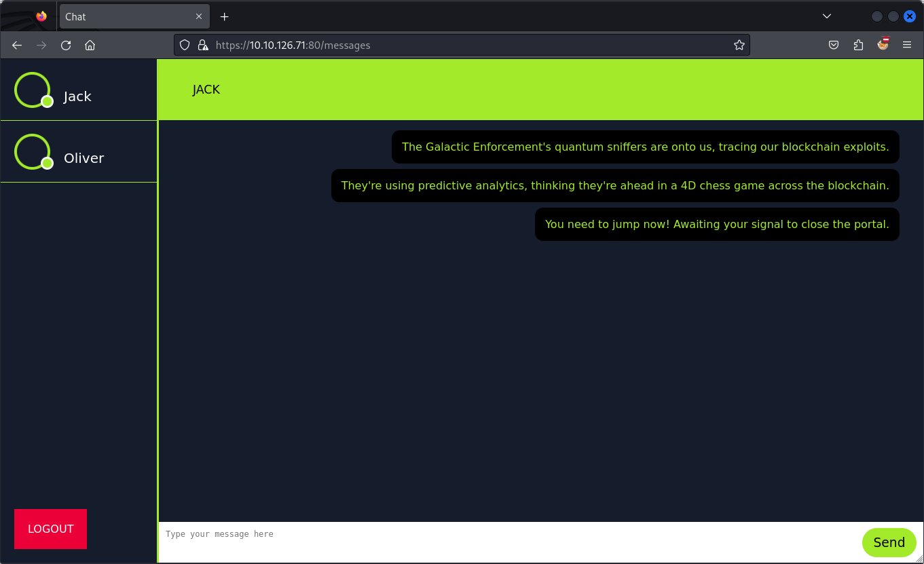Open the Firefox hamburger application menu
Screen dimensions: 924x564
tap(907, 45)
